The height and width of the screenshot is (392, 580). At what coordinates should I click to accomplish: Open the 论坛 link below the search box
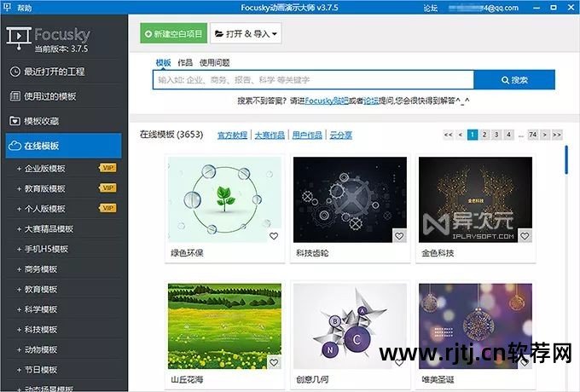click(x=371, y=101)
